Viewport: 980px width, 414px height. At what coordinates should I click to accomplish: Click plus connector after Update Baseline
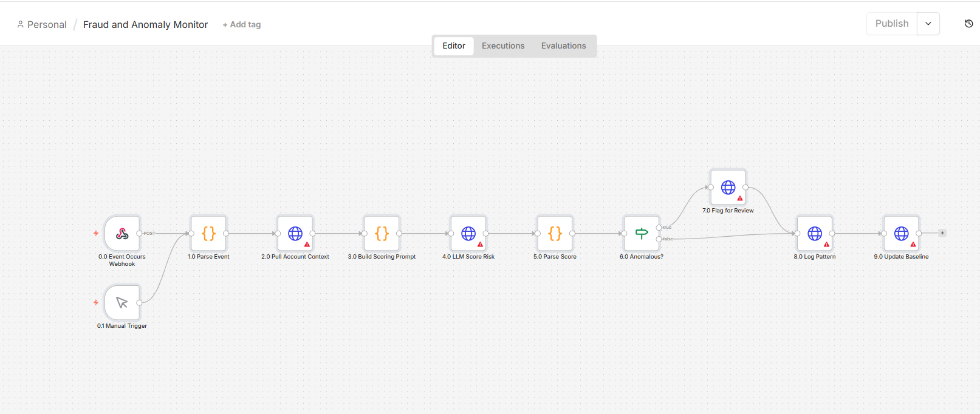(x=942, y=233)
